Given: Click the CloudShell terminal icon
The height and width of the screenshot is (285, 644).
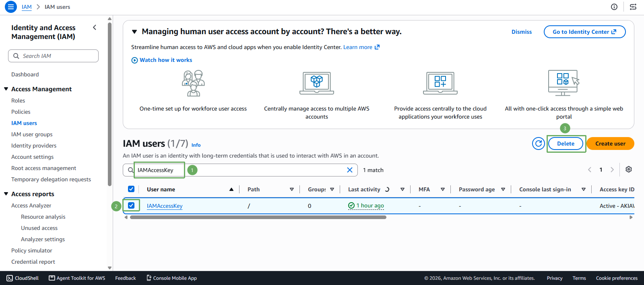Looking at the screenshot, I should pos(10,278).
